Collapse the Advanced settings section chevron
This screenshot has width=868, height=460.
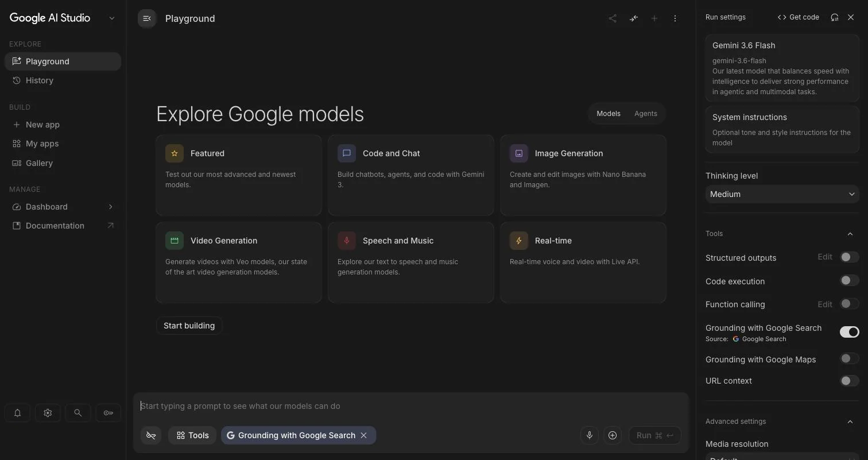click(850, 422)
